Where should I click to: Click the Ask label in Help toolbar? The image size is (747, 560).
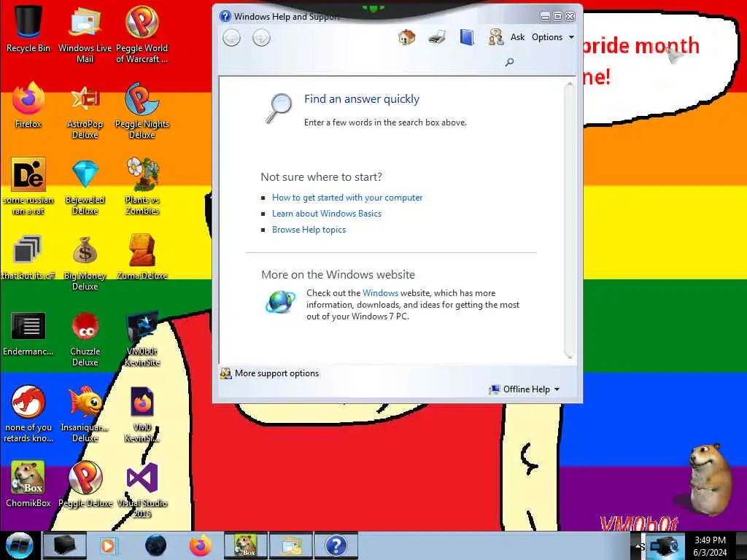517,37
